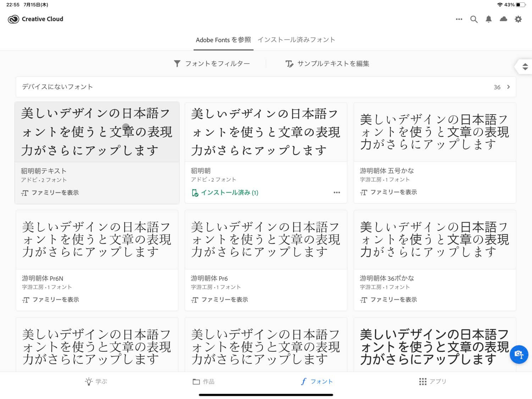Click the family icon for 游明朝体 五号かな

[364, 192]
